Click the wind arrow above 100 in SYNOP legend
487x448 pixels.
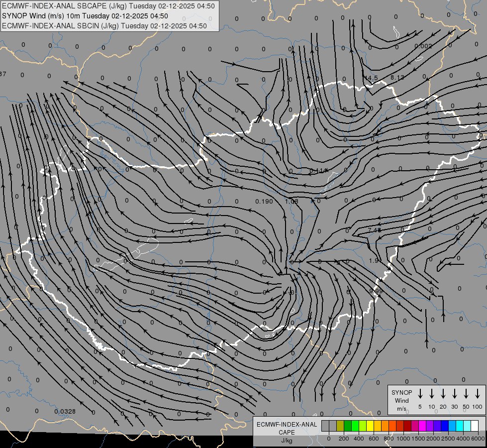coord(478,394)
